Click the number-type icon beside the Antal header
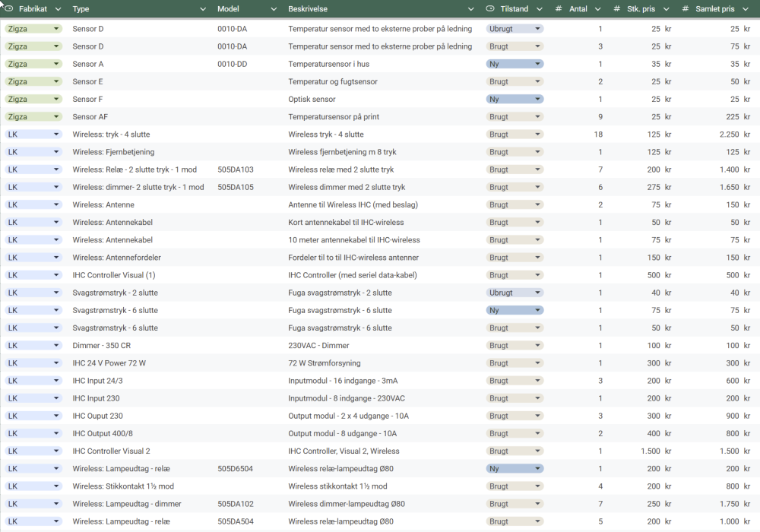Screen dimensions: 760x532 click(x=559, y=9)
